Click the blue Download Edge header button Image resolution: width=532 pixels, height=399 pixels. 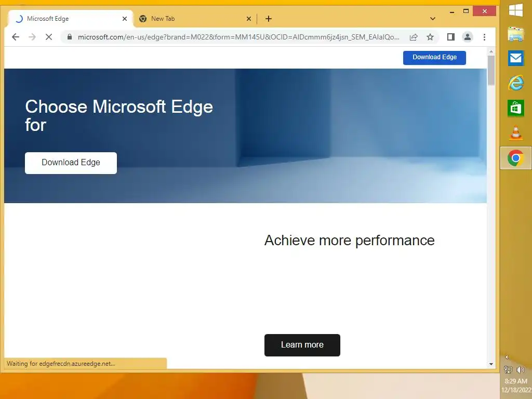pyautogui.click(x=434, y=58)
